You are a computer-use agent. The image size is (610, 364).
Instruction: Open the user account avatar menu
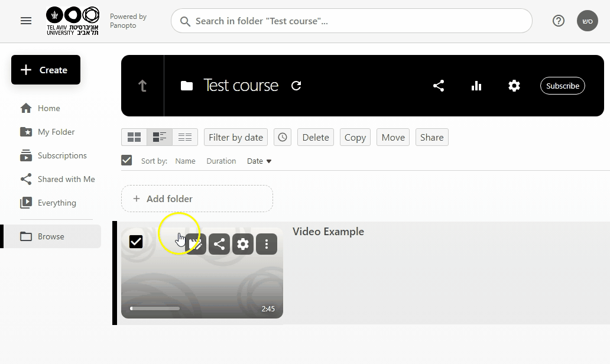click(587, 21)
